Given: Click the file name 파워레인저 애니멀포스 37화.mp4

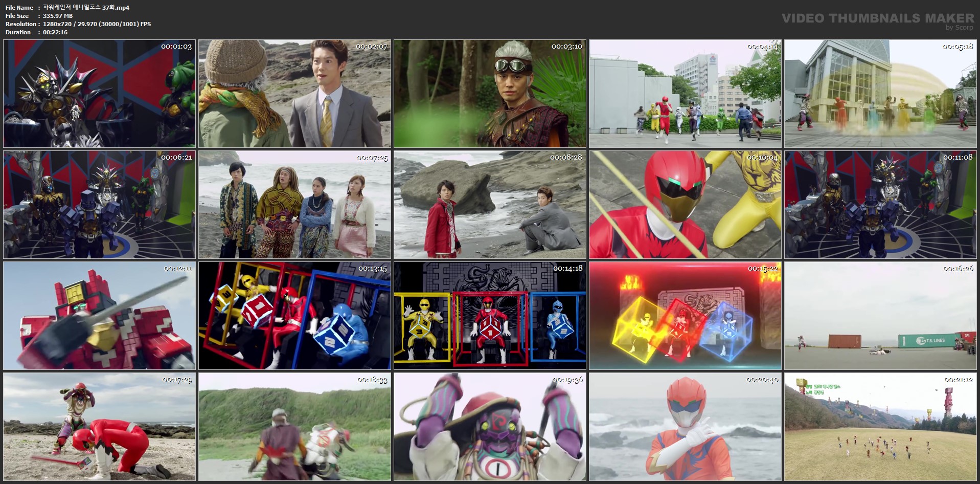Looking at the screenshot, I should click(86, 8).
